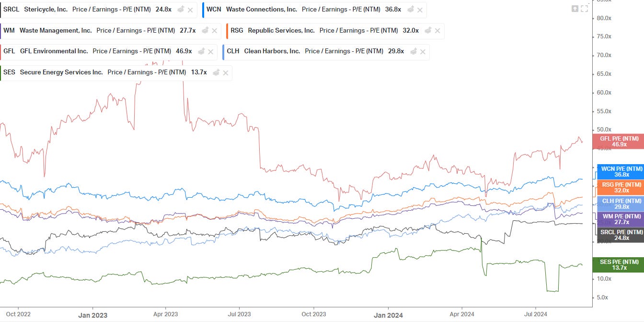The height and width of the screenshot is (322, 644).
Task: Click the GFL P/E (NTM) 46.9x axis label
Action: point(619,142)
